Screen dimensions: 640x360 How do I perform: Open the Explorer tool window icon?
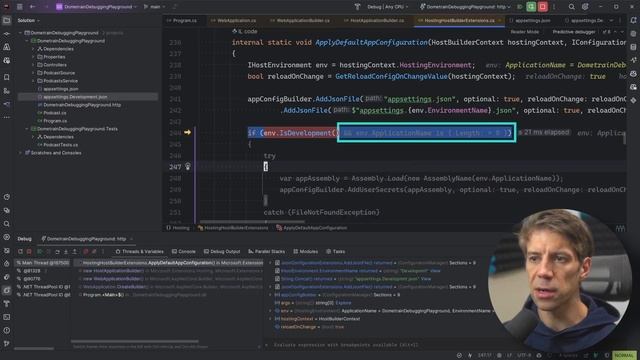pyautogui.click(x=7, y=20)
